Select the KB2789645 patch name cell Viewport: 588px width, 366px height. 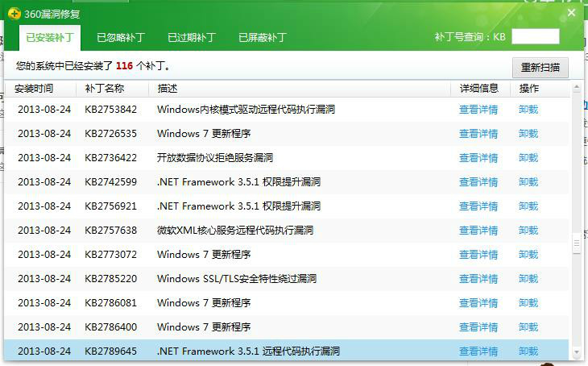(110, 351)
